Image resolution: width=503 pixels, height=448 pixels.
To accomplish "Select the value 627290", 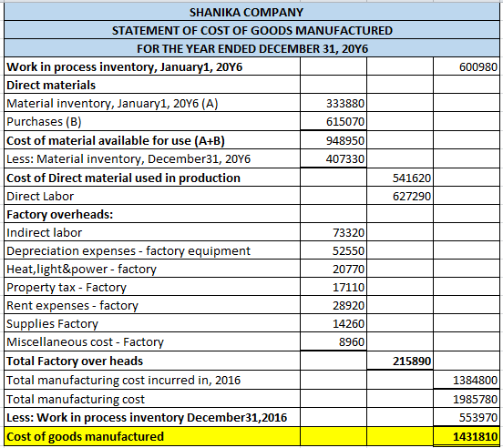I will [412, 196].
